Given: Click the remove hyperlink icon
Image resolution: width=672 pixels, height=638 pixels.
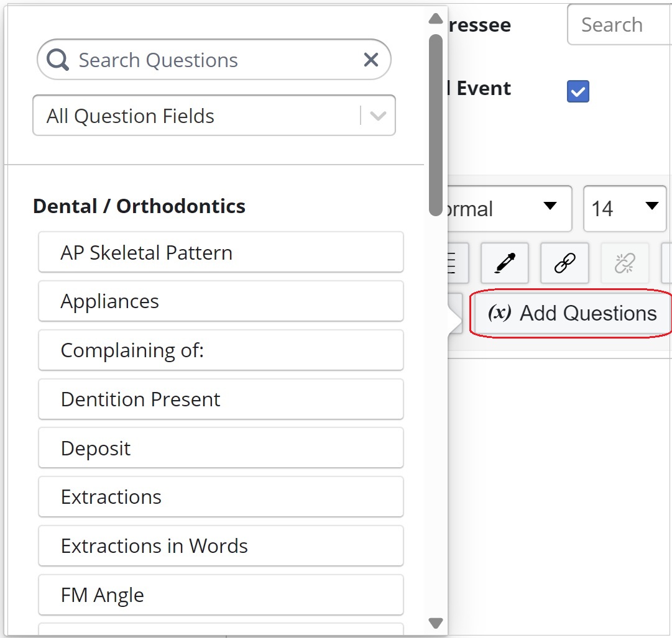Looking at the screenshot, I should tap(624, 263).
